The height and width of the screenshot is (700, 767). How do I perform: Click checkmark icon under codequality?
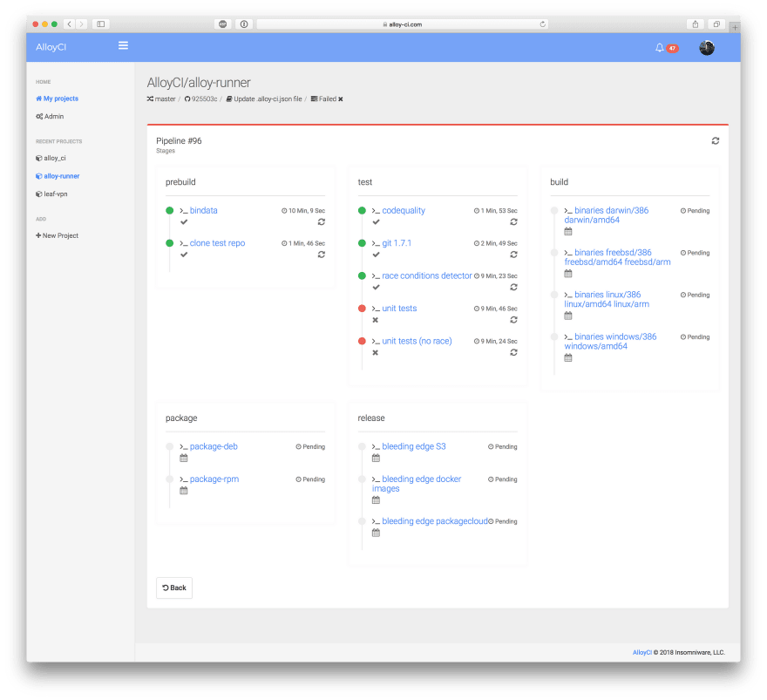tap(376, 221)
